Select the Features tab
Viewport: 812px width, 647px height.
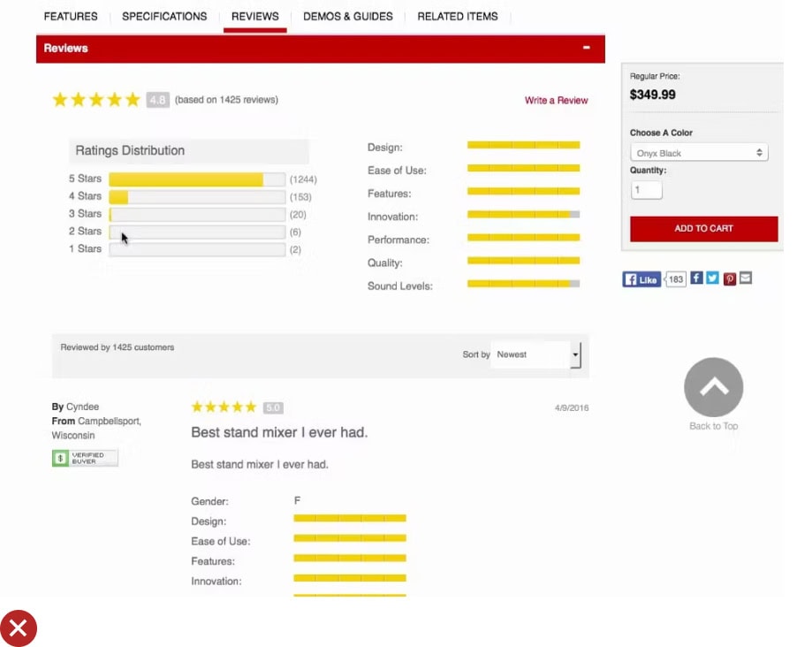pos(71,16)
